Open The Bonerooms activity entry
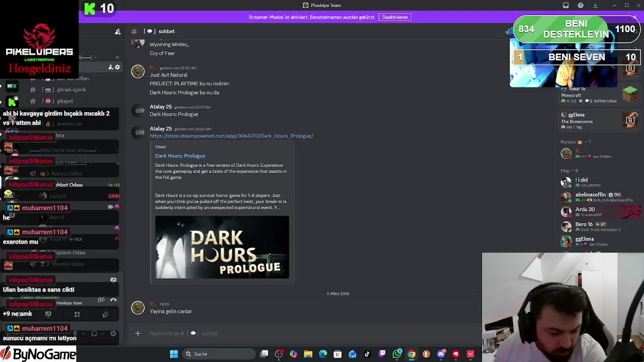The width and height of the screenshot is (644, 362). click(x=600, y=121)
